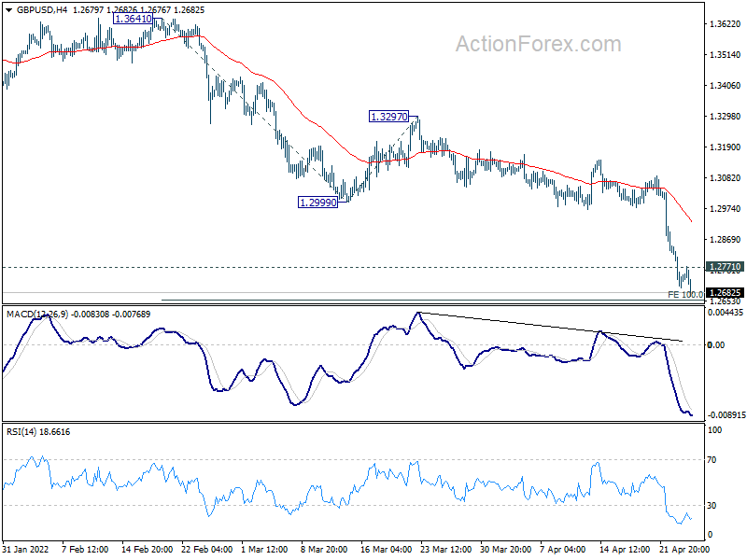Click the FE 100.0 Fibonacci label
The image size is (747, 560).
685,295
